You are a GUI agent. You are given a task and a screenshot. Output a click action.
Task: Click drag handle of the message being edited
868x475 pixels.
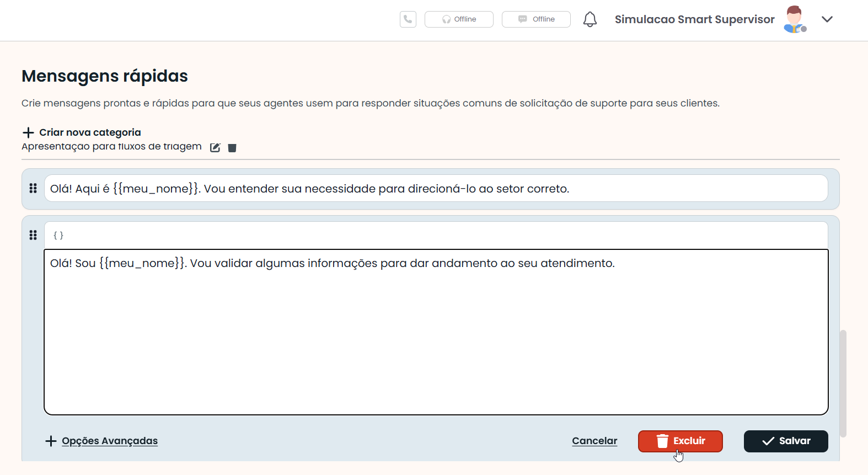coord(33,236)
